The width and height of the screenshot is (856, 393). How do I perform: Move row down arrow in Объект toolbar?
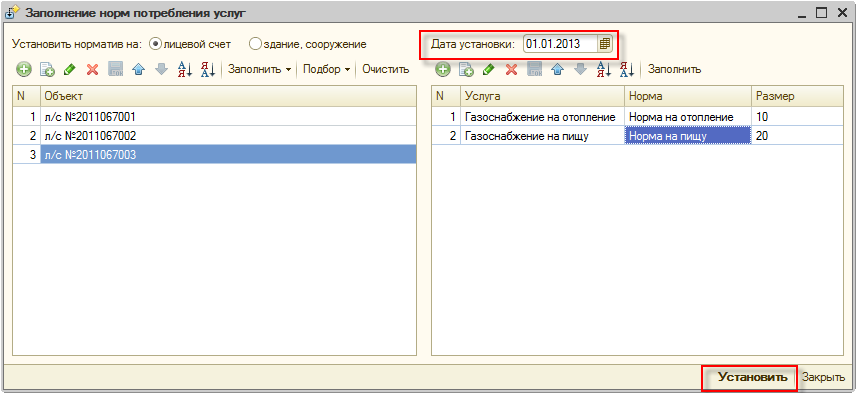[162, 69]
